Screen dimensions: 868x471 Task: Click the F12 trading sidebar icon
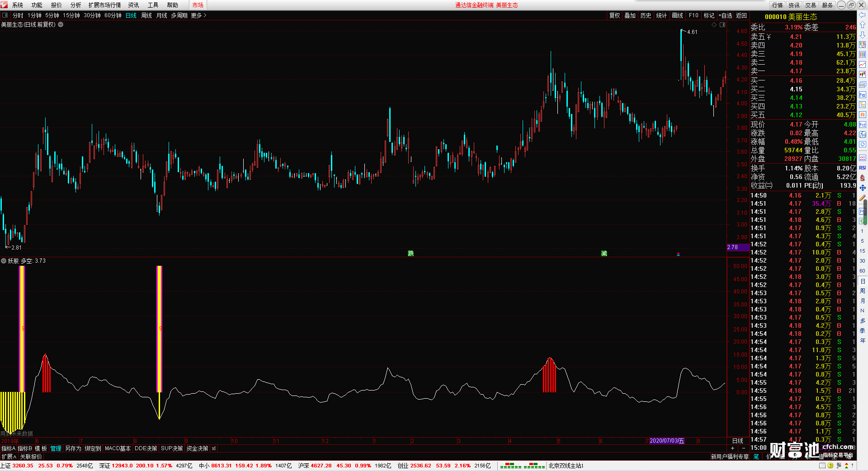[863, 124]
